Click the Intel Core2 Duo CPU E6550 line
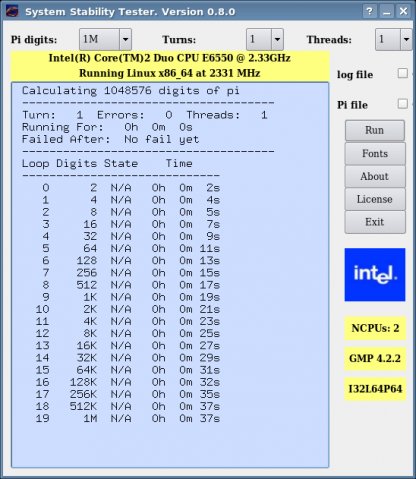Viewport: 416px width, 479px height. click(x=170, y=58)
